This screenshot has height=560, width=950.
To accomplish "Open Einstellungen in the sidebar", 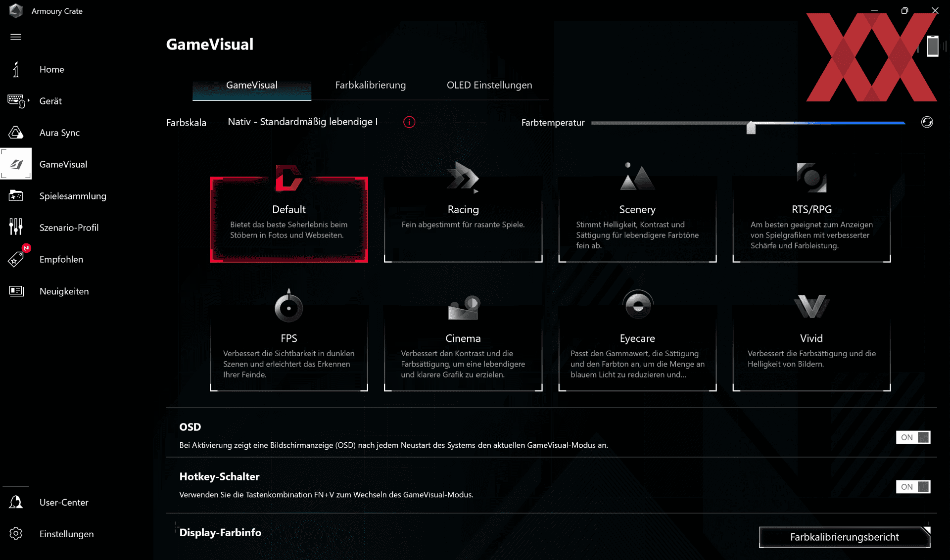I will pos(66,534).
